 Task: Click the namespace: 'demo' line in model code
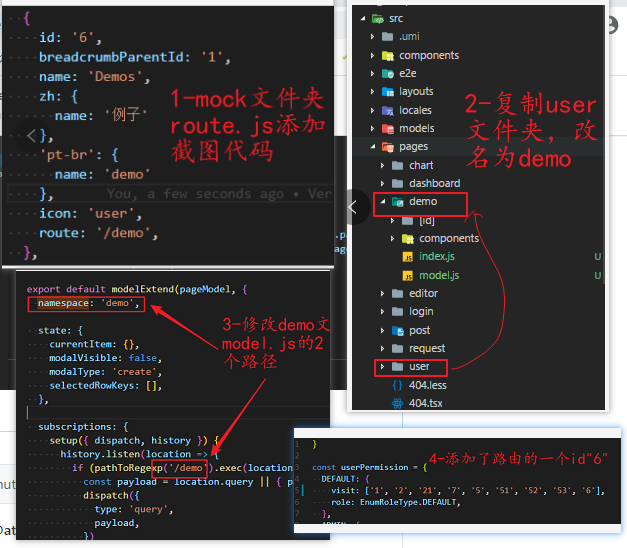[x=88, y=304]
